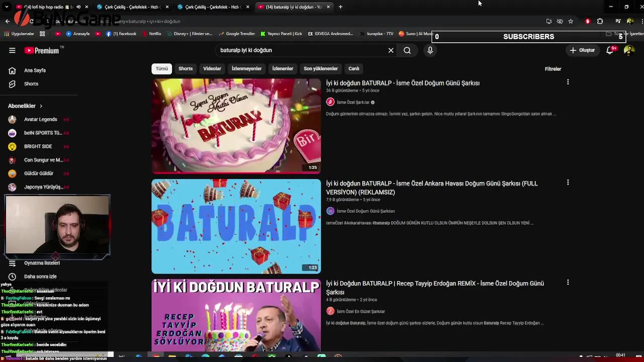Open the Netflix bookmark
The width and height of the screenshot is (644, 362).
(151, 34)
